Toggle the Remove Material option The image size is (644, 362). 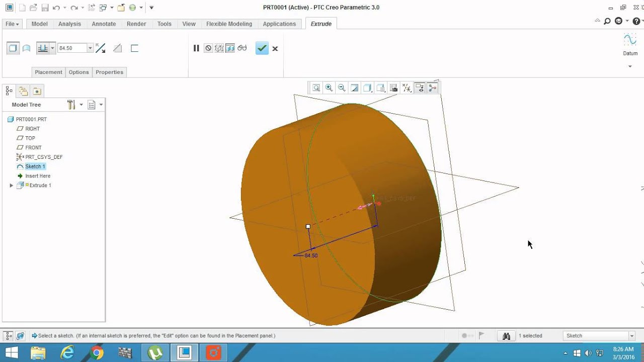coord(117,48)
